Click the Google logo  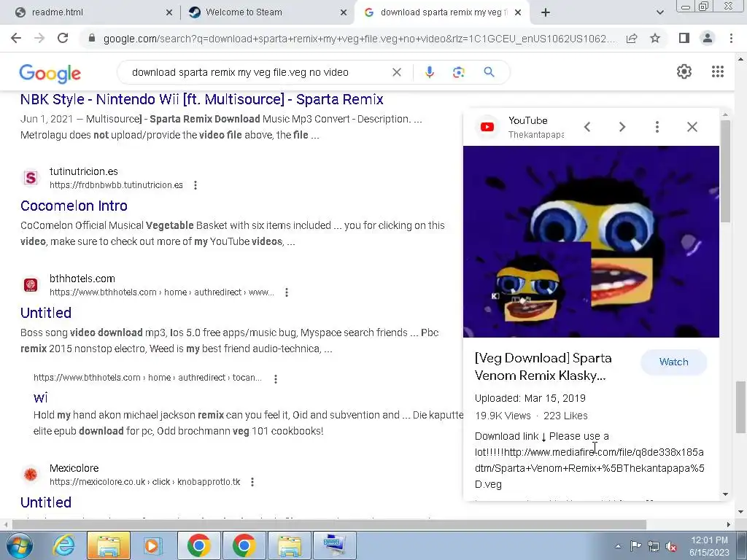coord(50,73)
